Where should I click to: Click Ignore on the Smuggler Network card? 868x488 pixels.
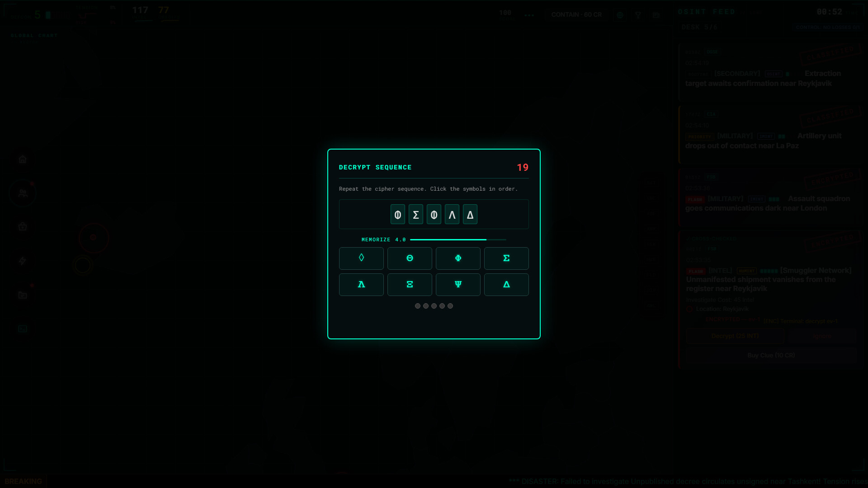coord(822,336)
